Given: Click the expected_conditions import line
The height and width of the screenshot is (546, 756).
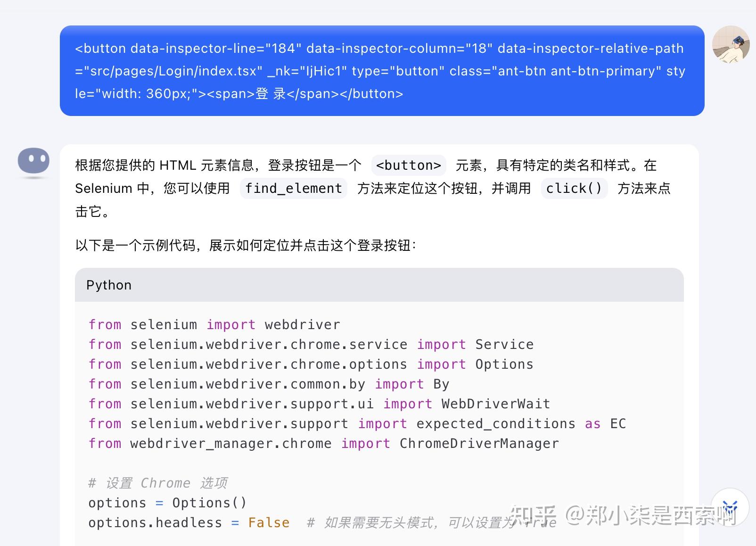Looking at the screenshot, I should click(x=357, y=424).
